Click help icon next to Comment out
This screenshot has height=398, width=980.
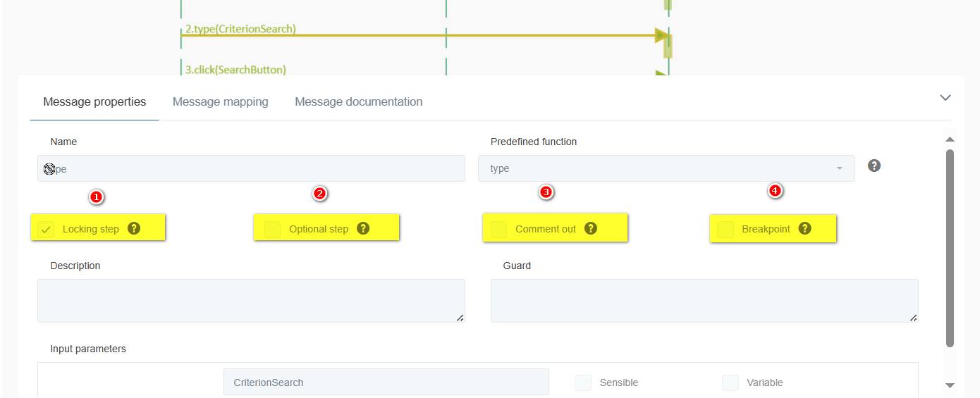591,228
